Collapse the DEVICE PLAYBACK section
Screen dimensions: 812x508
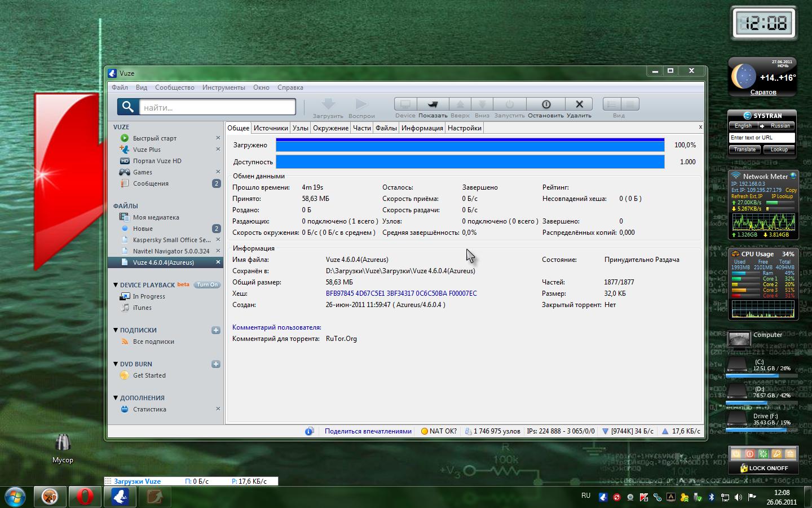click(116, 285)
